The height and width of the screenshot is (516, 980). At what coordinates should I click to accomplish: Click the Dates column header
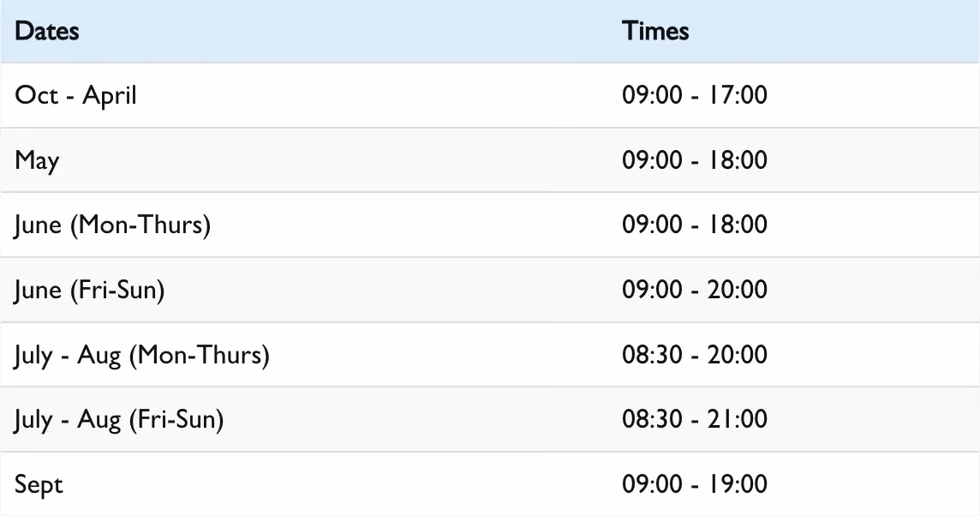(47, 32)
